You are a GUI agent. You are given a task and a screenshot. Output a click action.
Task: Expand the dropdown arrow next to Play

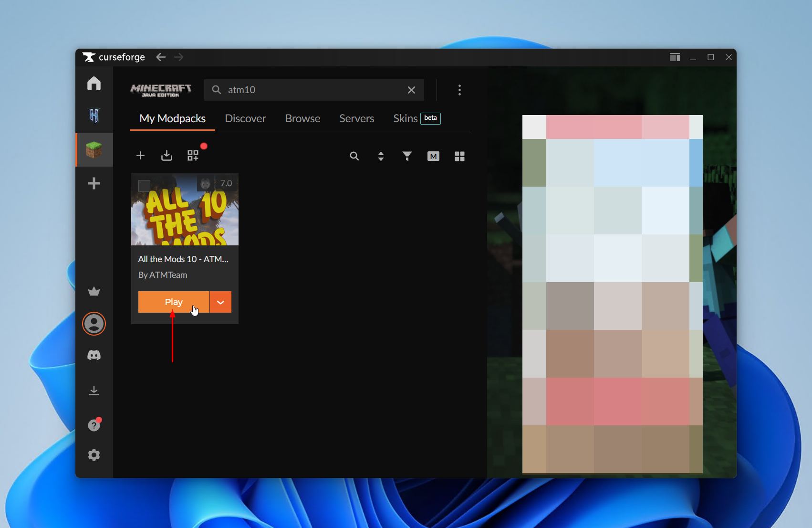220,302
